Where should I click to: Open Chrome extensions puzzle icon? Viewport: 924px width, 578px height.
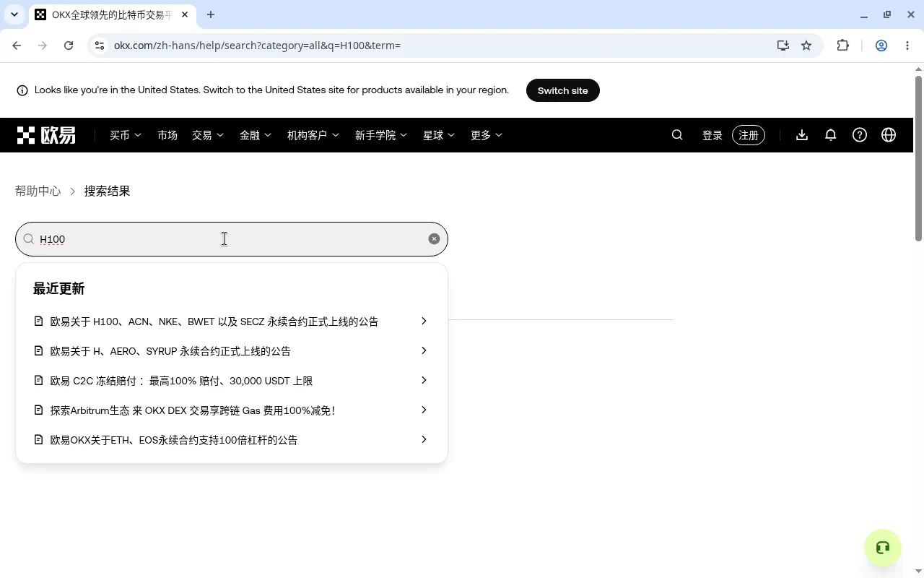point(842,46)
